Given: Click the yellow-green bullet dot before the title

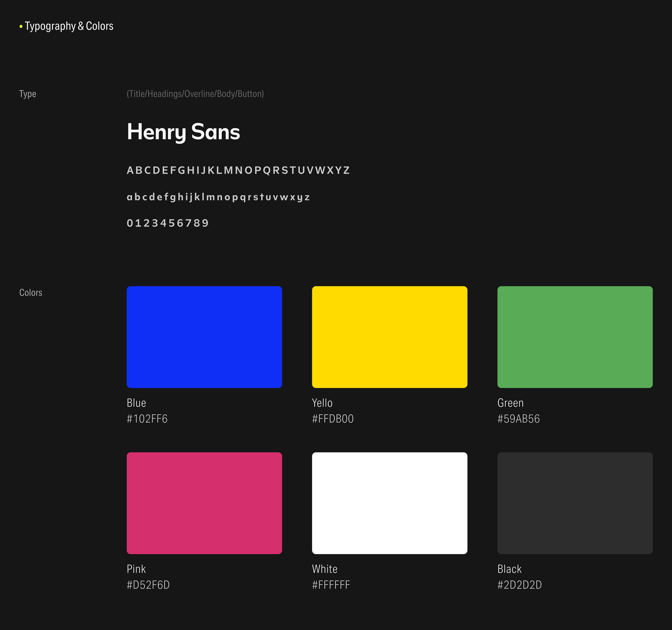Looking at the screenshot, I should click(21, 26).
